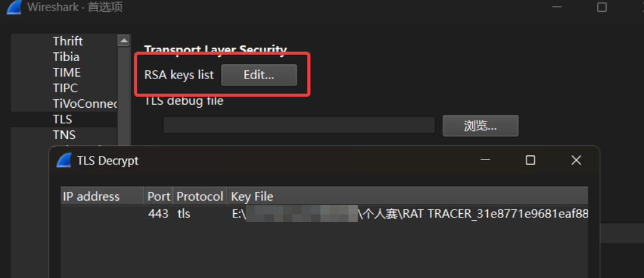644x278 pixels.
Task: Select the port 443 cell
Action: [x=158, y=214]
